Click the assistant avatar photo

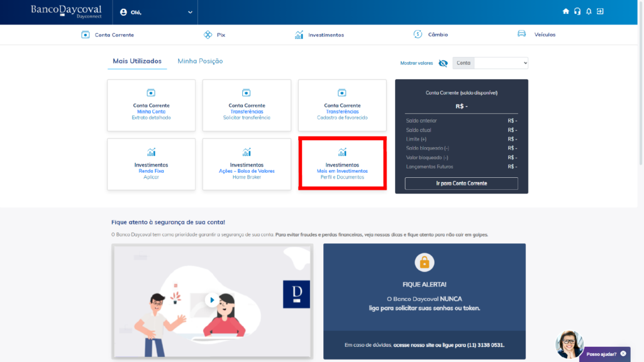click(569, 344)
